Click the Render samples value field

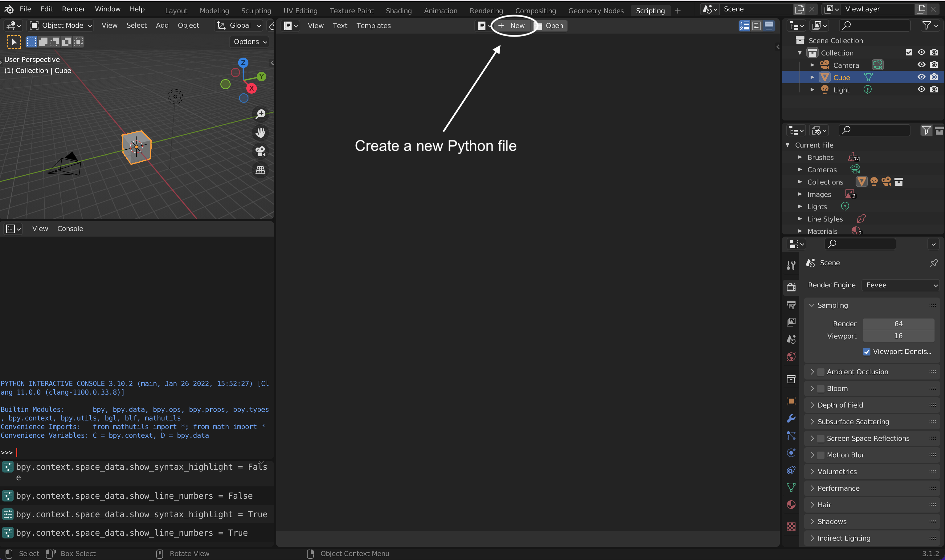coord(898,324)
